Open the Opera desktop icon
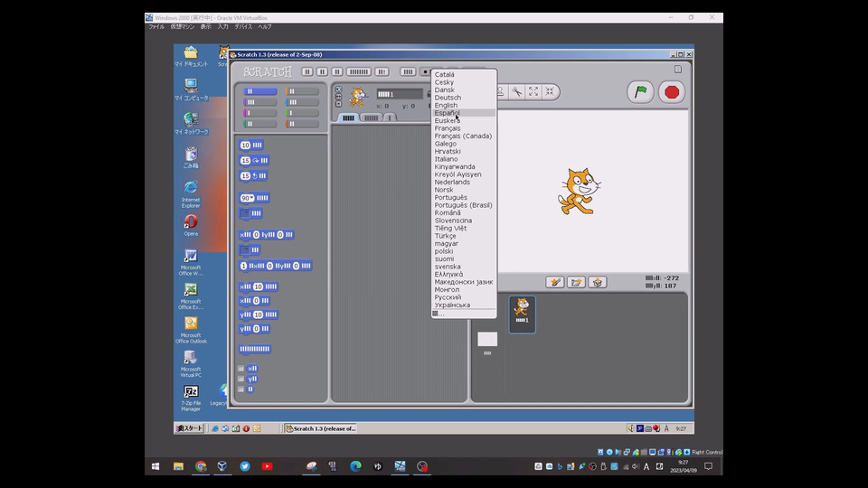Image resolution: width=868 pixels, height=488 pixels. point(191,225)
